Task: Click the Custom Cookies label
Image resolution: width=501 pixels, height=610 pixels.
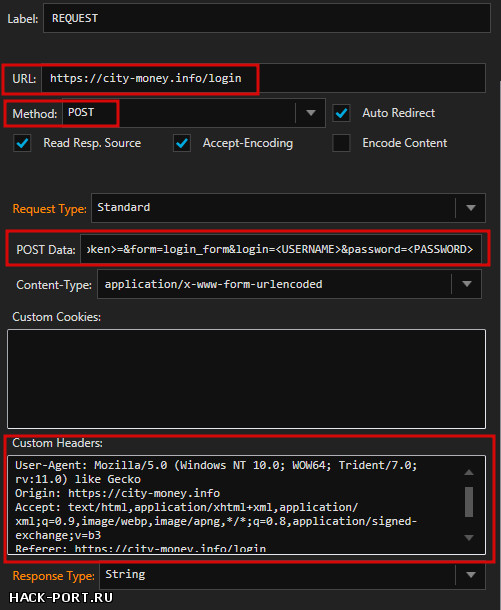Action: coord(56,317)
